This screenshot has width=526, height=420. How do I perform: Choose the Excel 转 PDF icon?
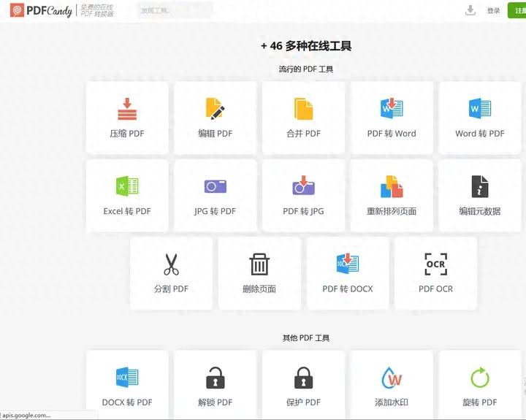[x=127, y=186]
